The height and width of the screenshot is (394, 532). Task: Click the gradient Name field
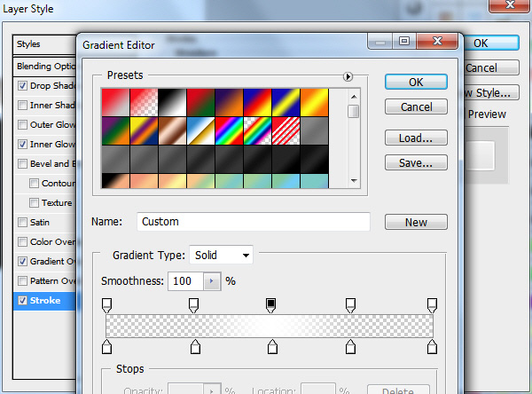(254, 222)
